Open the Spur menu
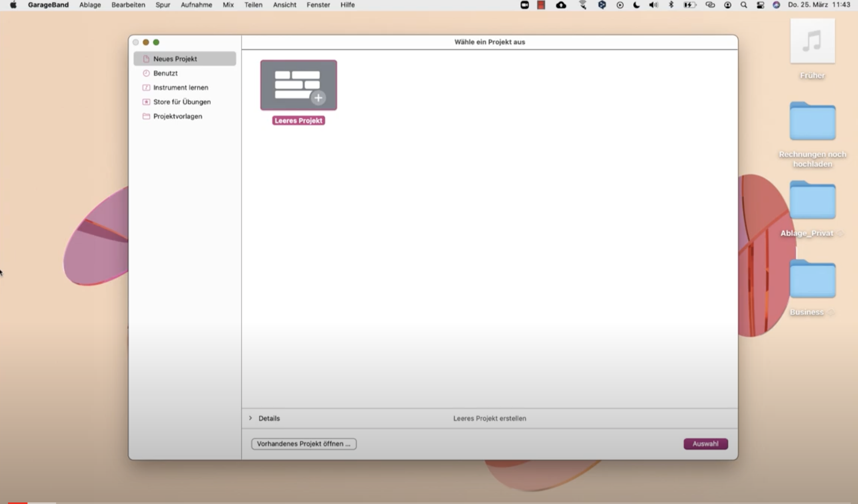Screen dimensions: 858x504 pyautogui.click(x=163, y=5)
